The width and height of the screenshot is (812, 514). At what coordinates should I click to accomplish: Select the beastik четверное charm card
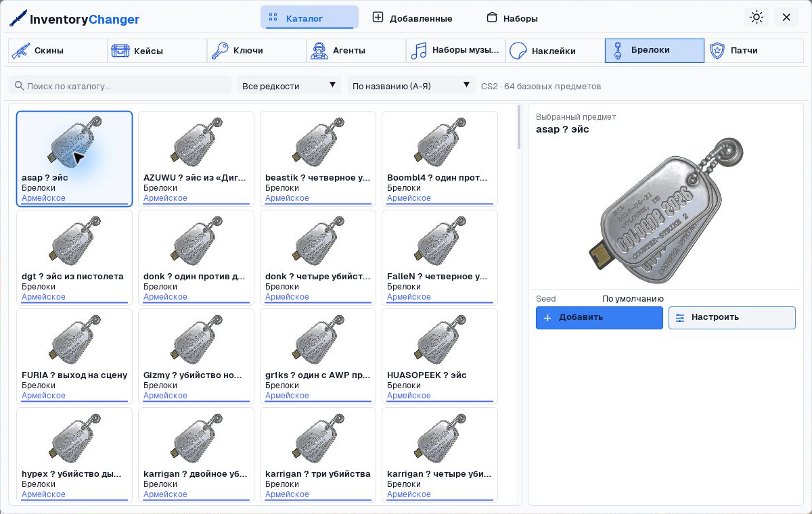point(318,159)
